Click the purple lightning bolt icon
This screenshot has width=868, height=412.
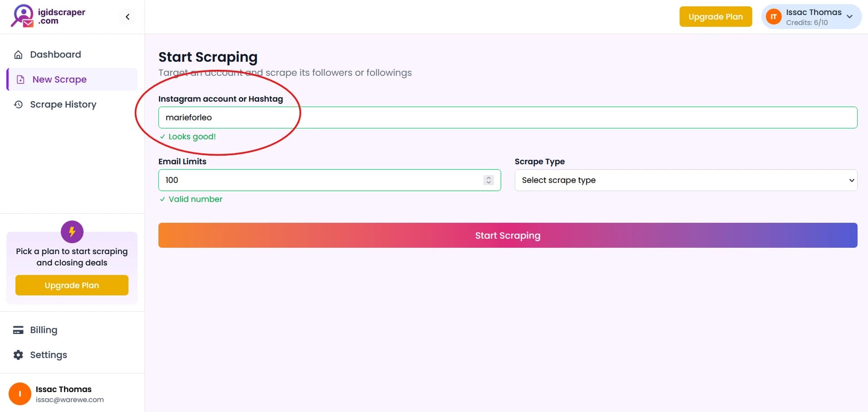tap(72, 232)
